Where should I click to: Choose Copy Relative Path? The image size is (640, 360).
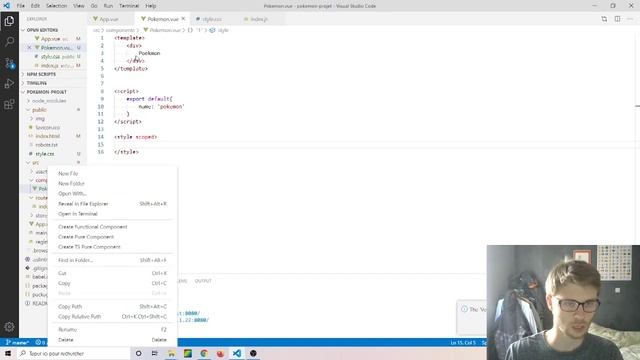[x=113, y=316]
